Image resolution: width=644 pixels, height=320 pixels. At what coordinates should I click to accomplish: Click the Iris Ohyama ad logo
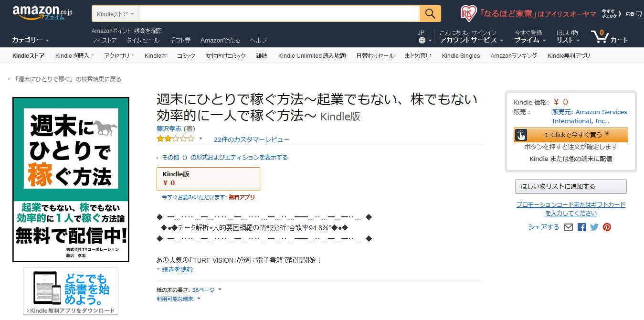coord(468,13)
